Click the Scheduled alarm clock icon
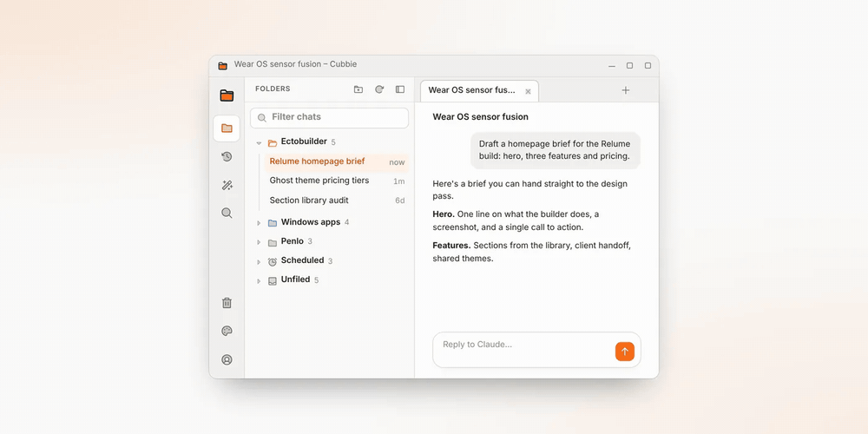 (273, 261)
